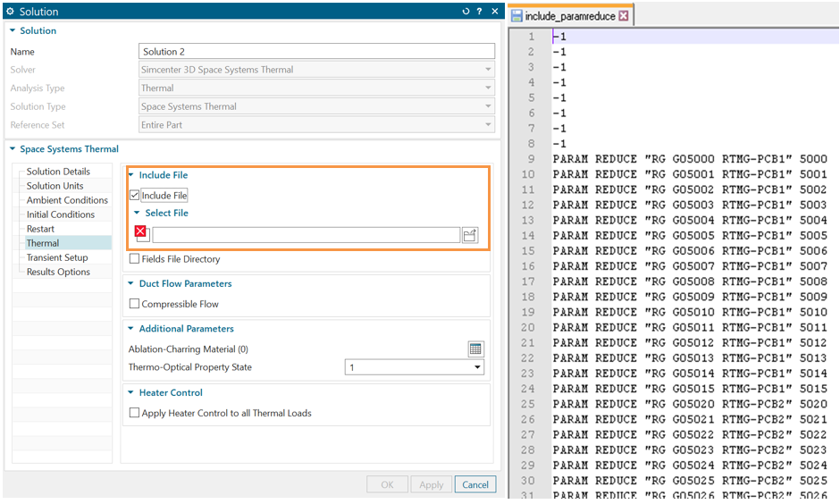Viewport: 840px width, 504px height.
Task: Collapse the Duct Flow Parameters section
Action: click(x=131, y=284)
